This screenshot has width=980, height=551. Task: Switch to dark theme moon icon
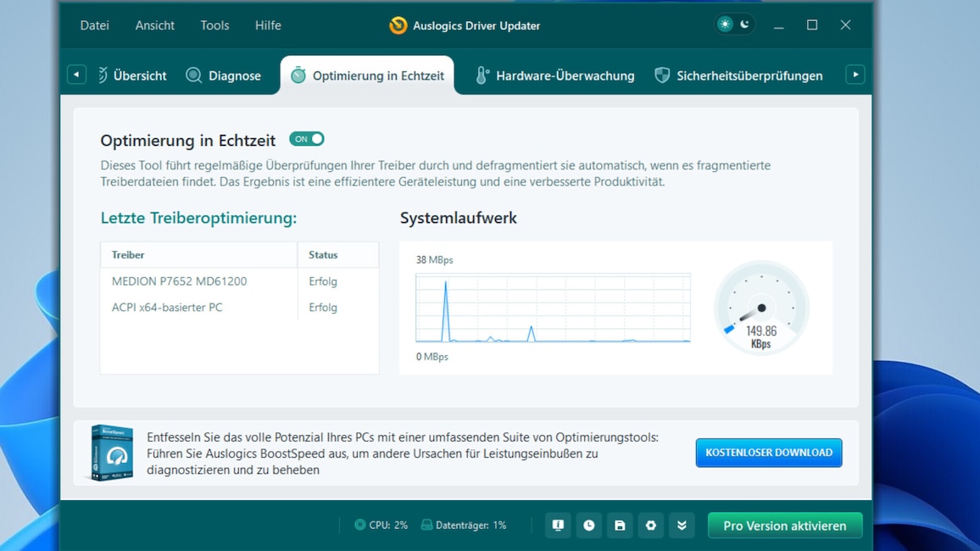coord(744,25)
